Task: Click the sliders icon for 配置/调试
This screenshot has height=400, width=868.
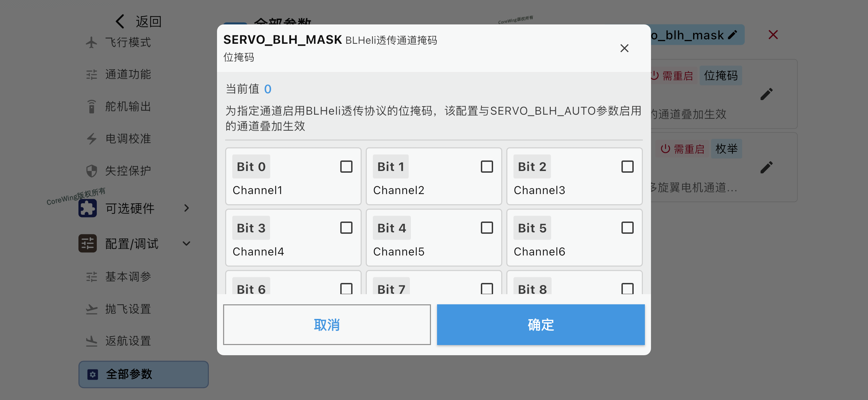Action: [88, 243]
